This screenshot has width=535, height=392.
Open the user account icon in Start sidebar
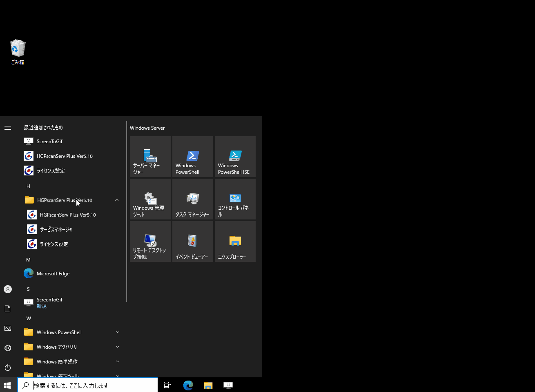pyautogui.click(x=8, y=289)
